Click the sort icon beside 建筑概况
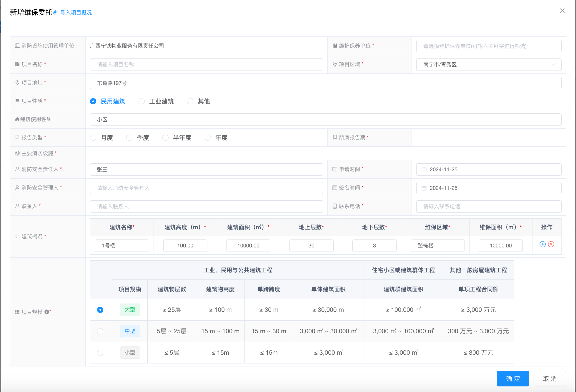This screenshot has width=576, height=392. (x=17, y=236)
